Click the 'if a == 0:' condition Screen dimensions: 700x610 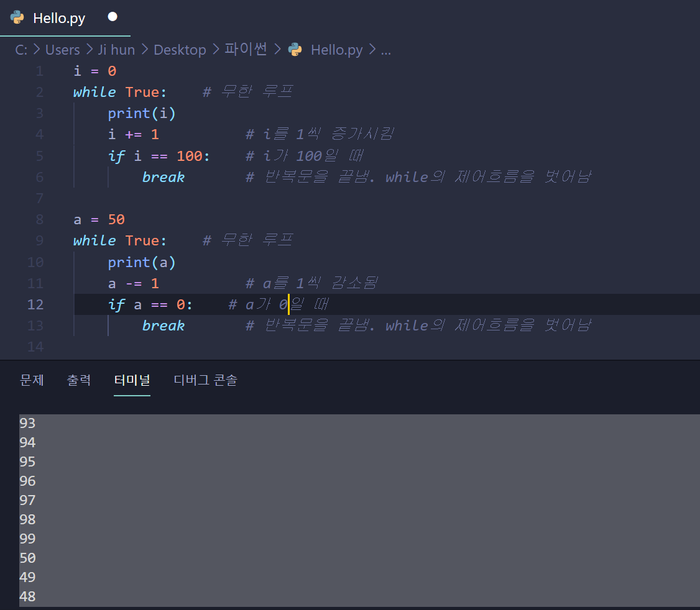tap(150, 305)
